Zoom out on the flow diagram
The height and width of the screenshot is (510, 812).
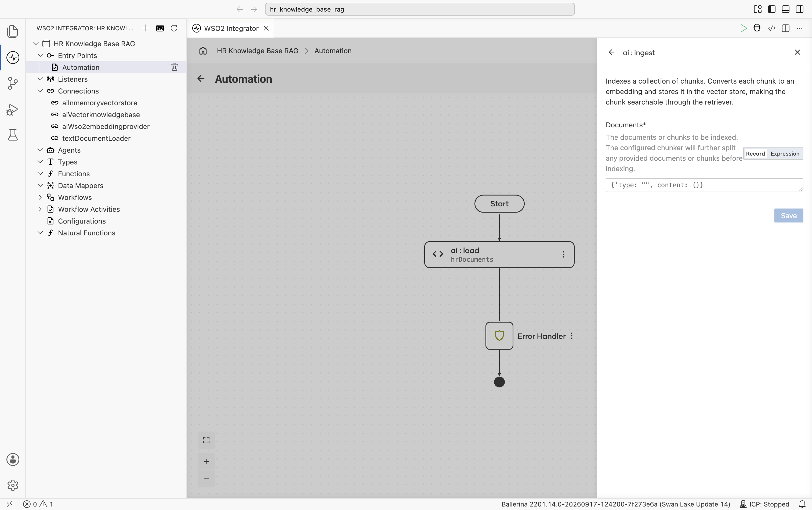(206, 479)
